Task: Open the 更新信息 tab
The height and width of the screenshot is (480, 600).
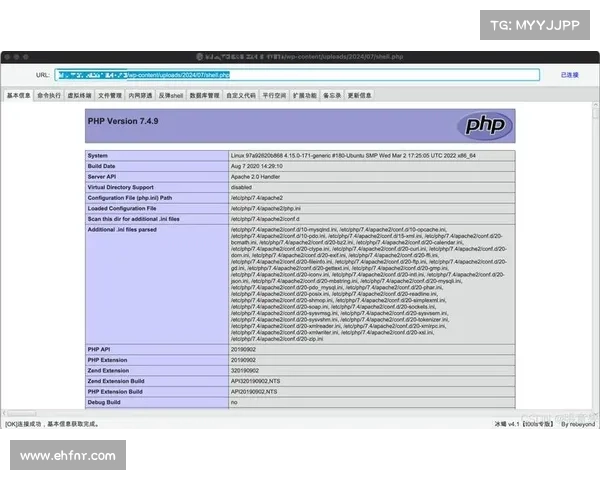Action: tap(359, 95)
